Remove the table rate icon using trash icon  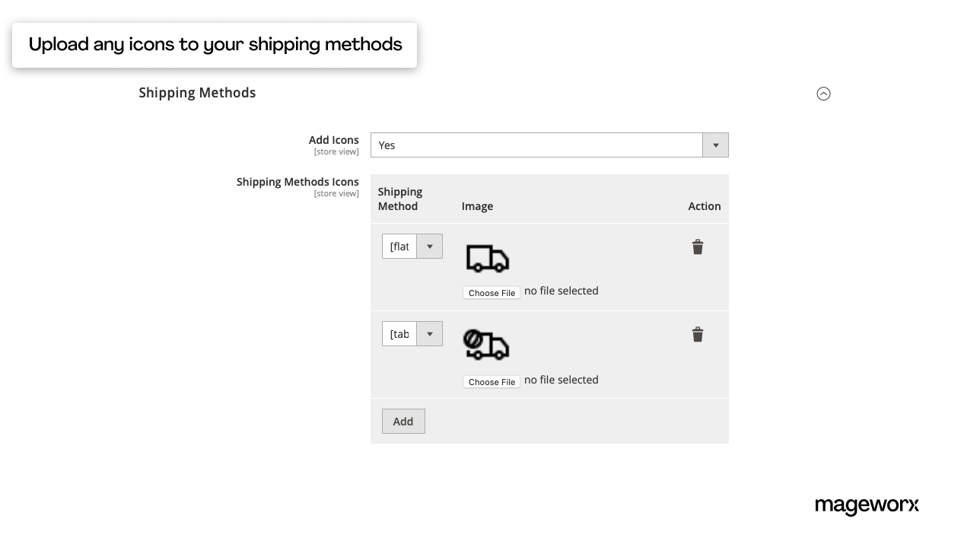point(698,334)
